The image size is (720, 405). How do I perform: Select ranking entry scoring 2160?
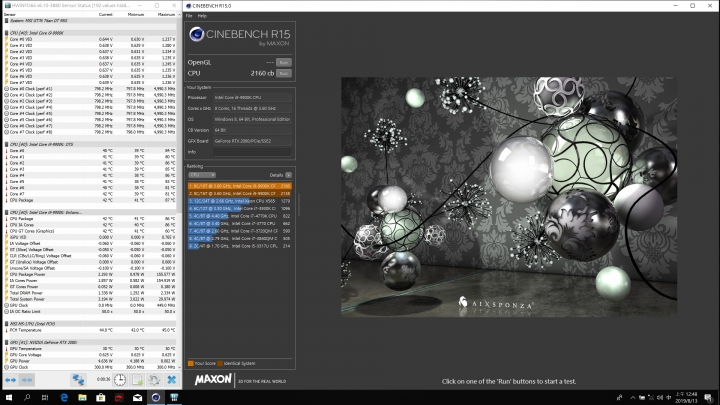239,186
